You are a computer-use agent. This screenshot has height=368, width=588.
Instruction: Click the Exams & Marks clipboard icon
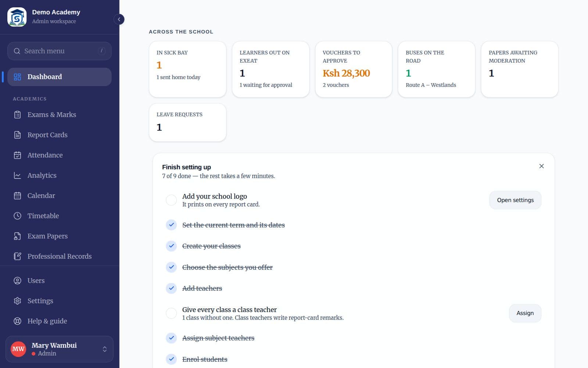click(17, 115)
